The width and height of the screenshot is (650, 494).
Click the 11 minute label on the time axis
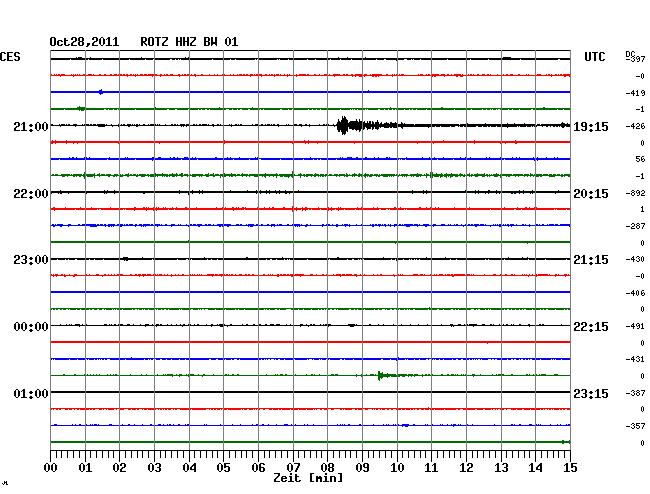tap(431, 468)
